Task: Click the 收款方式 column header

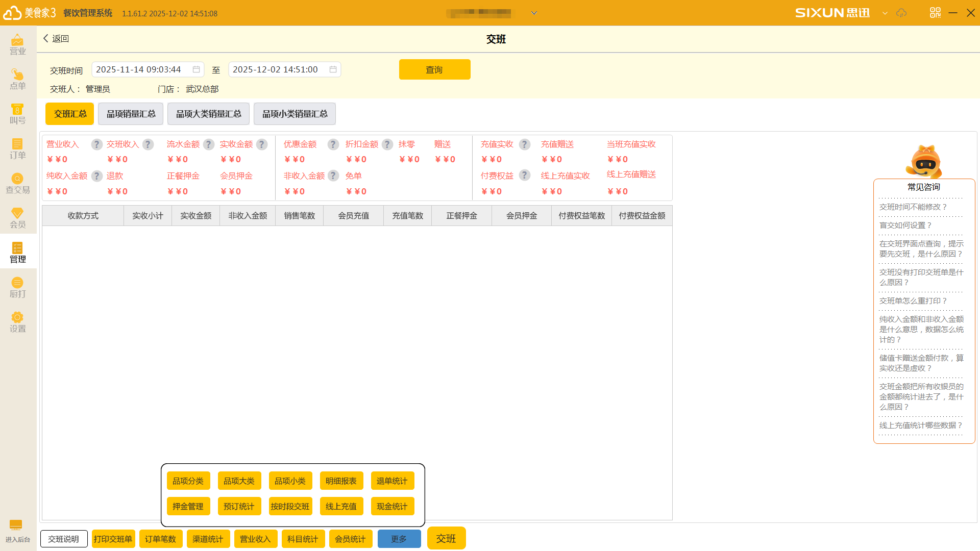Action: pos(83,216)
